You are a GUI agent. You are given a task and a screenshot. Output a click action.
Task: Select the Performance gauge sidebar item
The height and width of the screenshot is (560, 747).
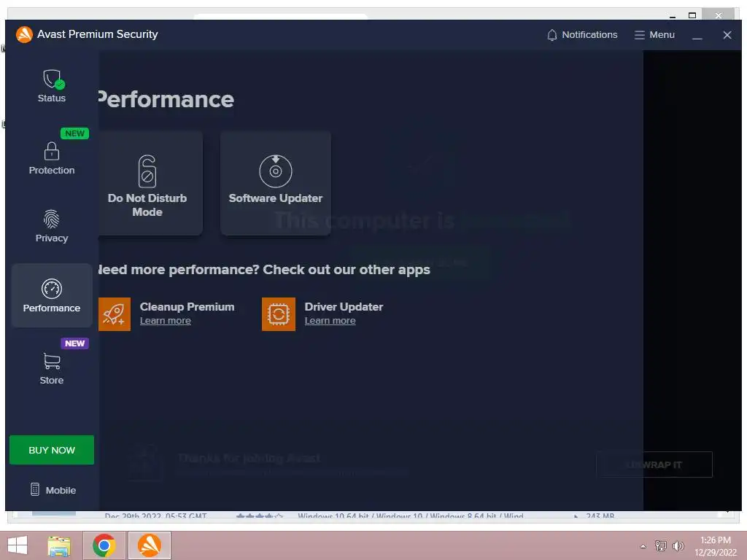pyautogui.click(x=52, y=295)
